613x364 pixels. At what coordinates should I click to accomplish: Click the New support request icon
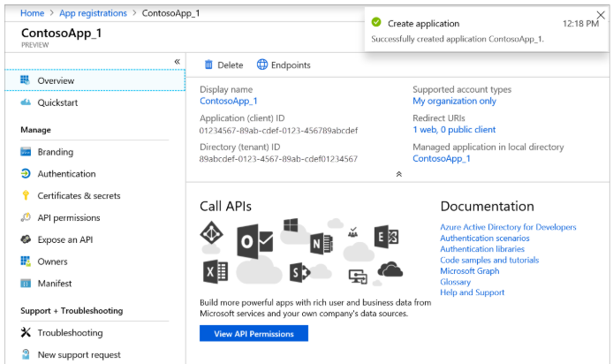[26, 354]
